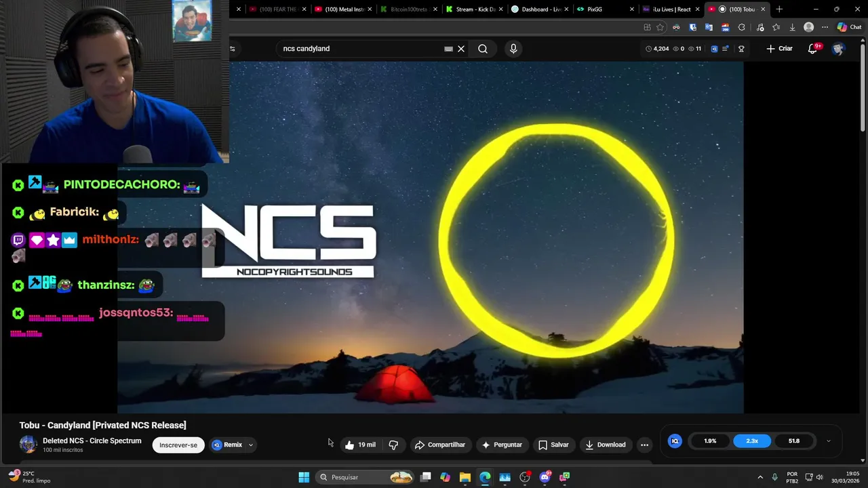Open YouTube notifications bell
The image size is (868, 488).
click(x=812, y=49)
